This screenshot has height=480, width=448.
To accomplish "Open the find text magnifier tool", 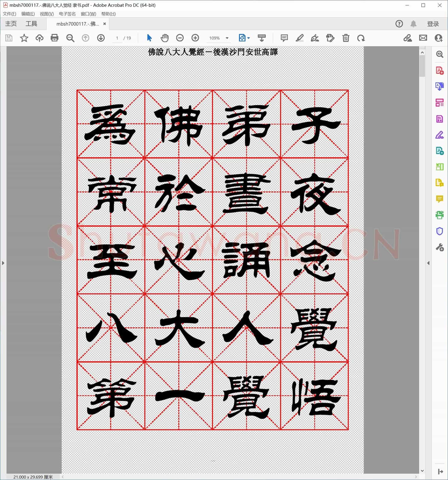I will (70, 38).
